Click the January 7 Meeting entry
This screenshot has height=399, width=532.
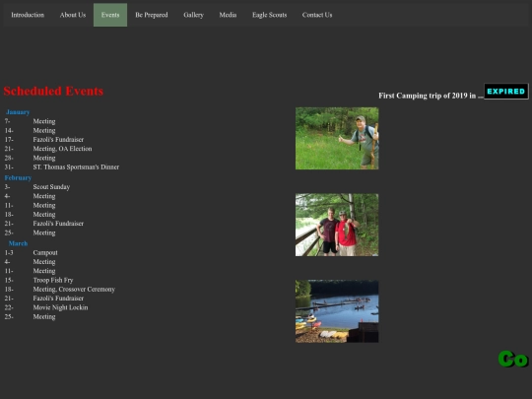[x=44, y=121]
